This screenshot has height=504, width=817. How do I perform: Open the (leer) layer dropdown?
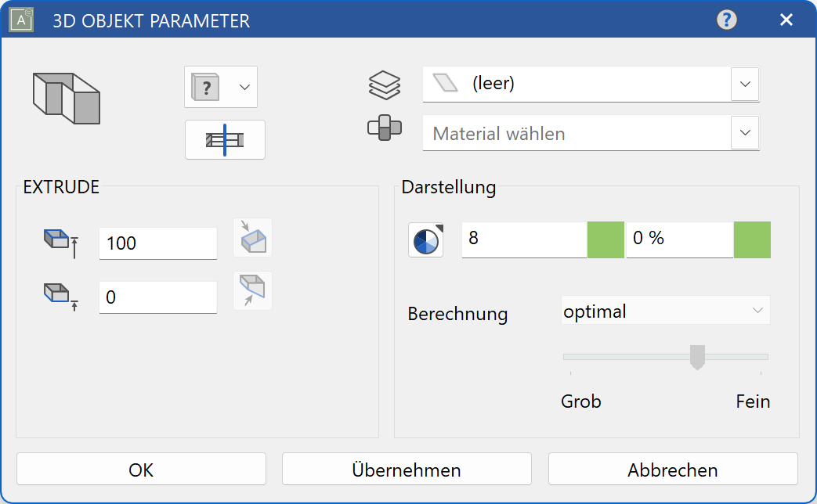[x=744, y=84]
